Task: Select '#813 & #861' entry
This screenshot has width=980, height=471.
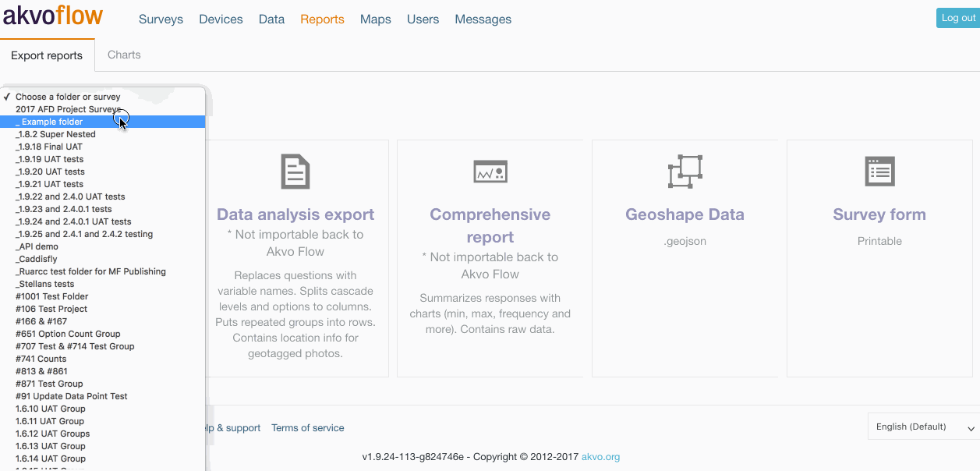Action: [103, 371]
